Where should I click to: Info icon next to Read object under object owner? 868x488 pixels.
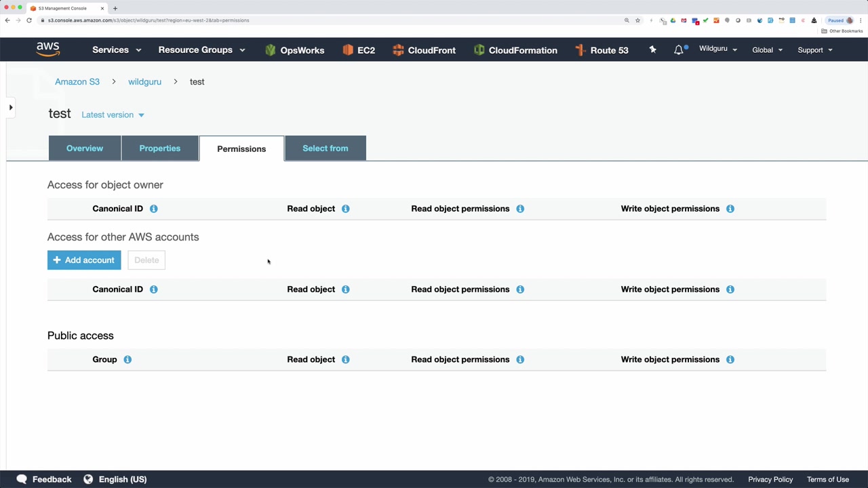coord(346,209)
